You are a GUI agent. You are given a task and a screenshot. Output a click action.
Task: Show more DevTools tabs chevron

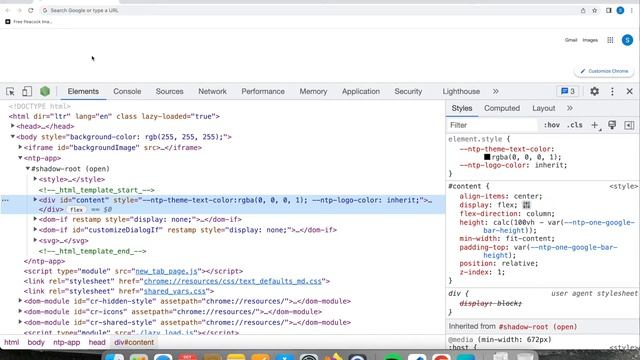pyautogui.click(x=496, y=91)
